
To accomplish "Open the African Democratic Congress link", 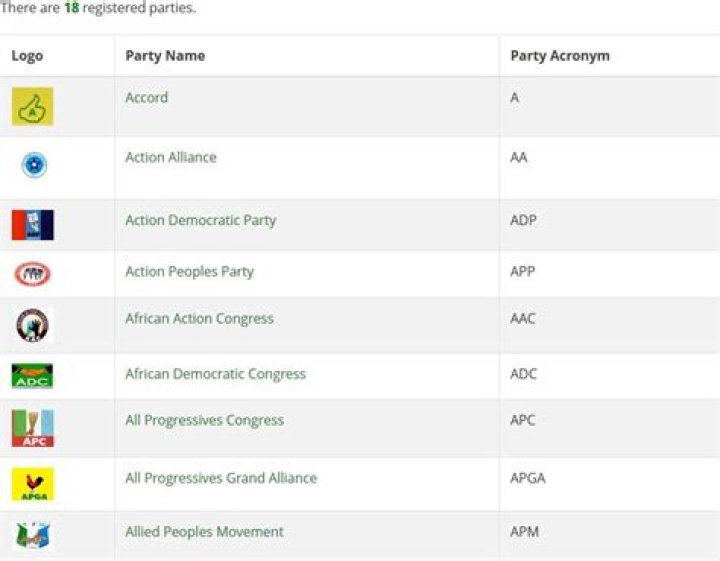I will pyautogui.click(x=215, y=374).
